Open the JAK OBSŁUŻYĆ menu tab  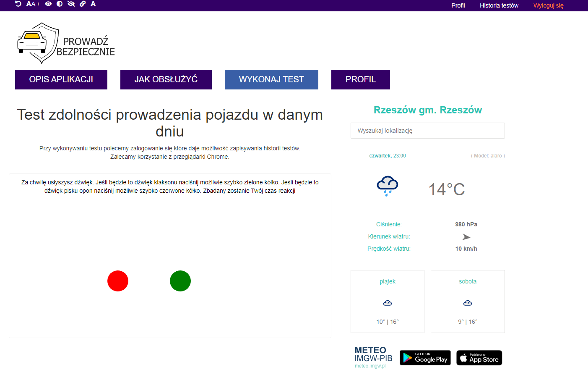(166, 79)
